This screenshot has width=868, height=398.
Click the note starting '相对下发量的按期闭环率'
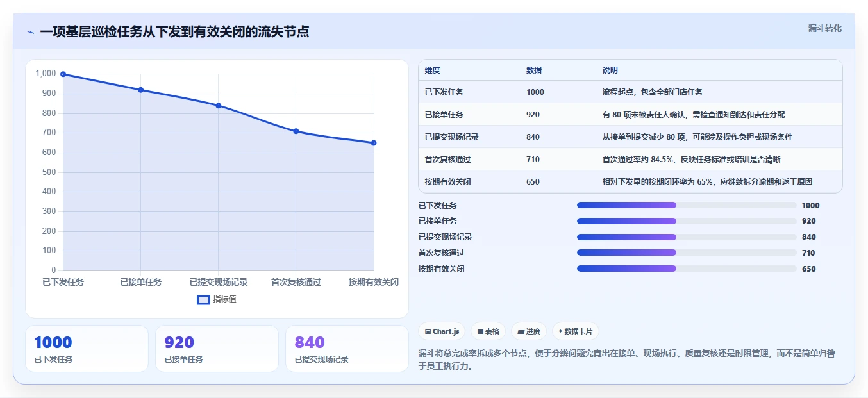click(x=707, y=182)
